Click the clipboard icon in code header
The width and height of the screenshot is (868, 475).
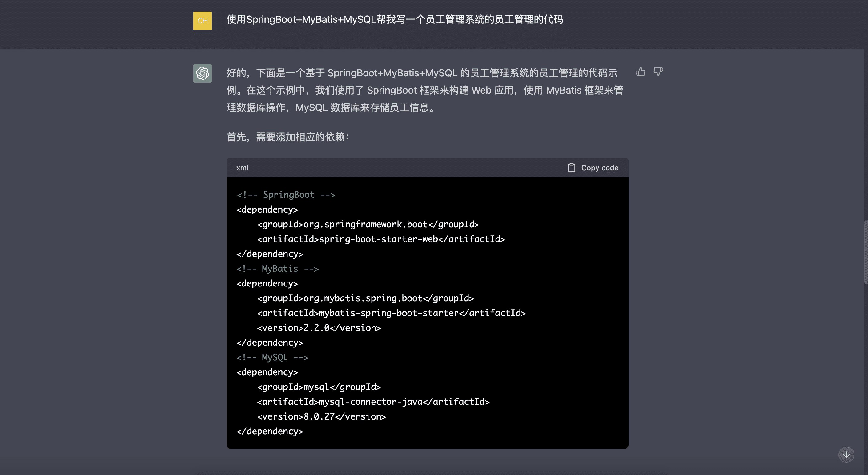pyautogui.click(x=571, y=168)
